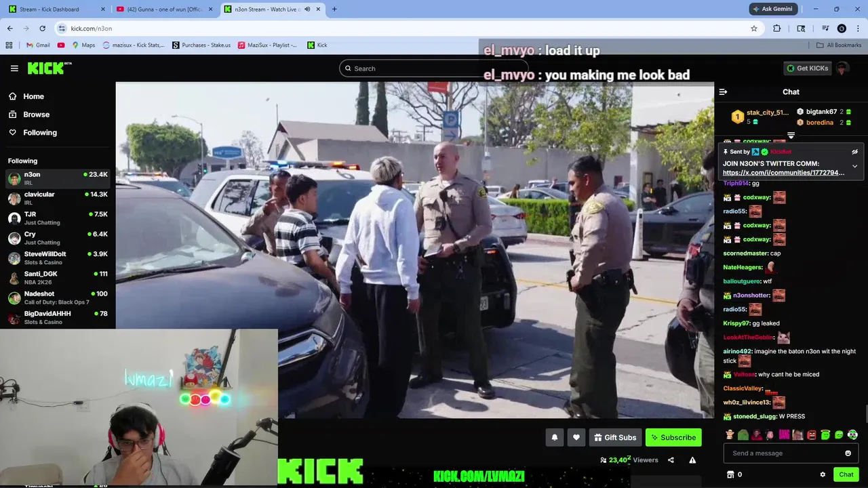Switch to the Gunna YouTube tab
Viewport: 868px width, 488px height.
[x=165, y=9]
